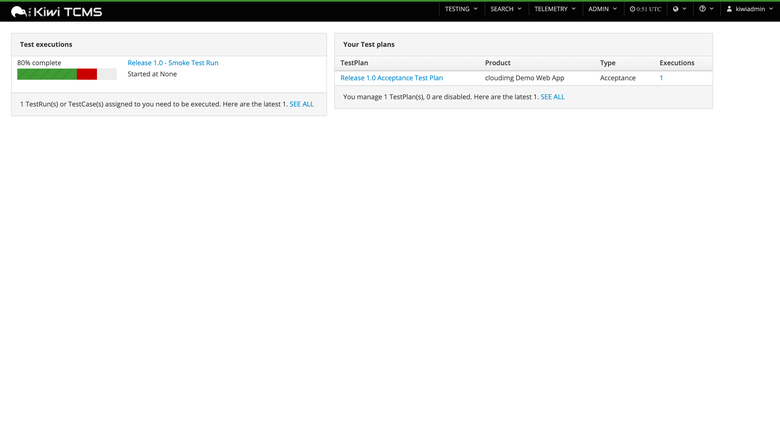Click the Kiwi TCMS brand text
Image resolution: width=780 pixels, height=439 pixels.
[x=68, y=12]
